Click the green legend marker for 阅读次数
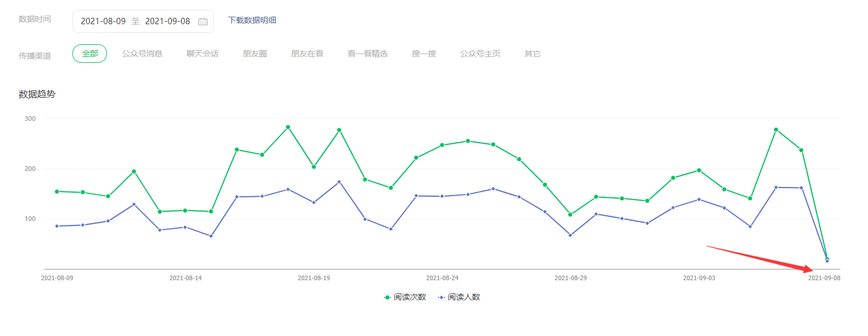The image size is (868, 336). tap(387, 297)
